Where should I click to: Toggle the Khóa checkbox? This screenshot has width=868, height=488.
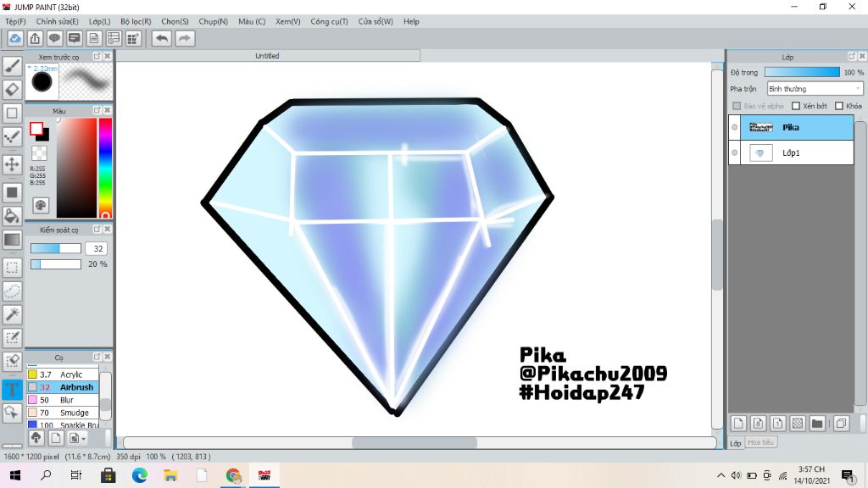(x=839, y=106)
